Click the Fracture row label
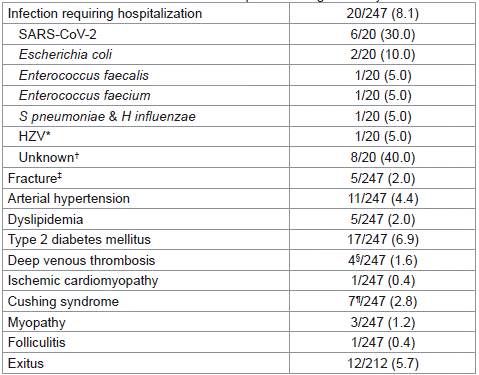The width and height of the screenshot is (479, 375). pyautogui.click(x=35, y=178)
